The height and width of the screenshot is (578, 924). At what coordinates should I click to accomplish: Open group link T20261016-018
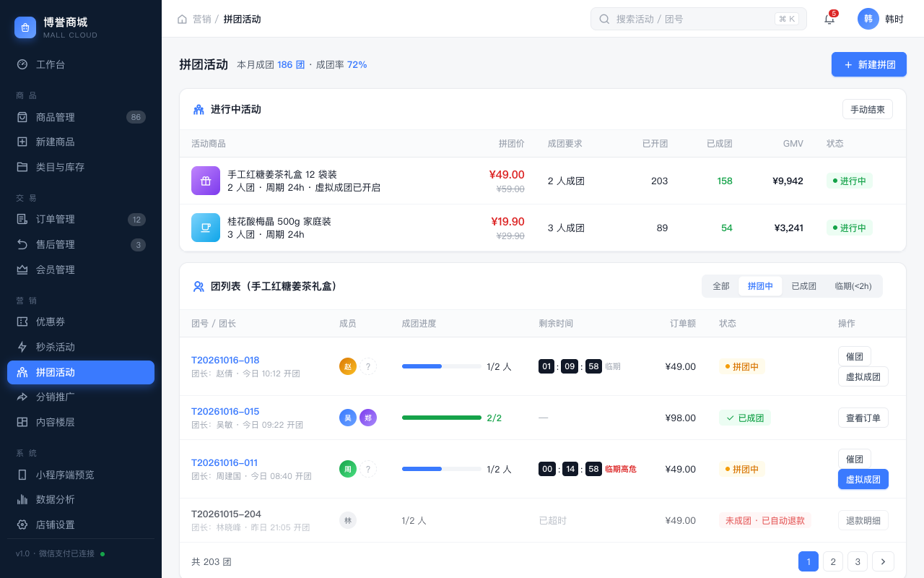(x=225, y=360)
